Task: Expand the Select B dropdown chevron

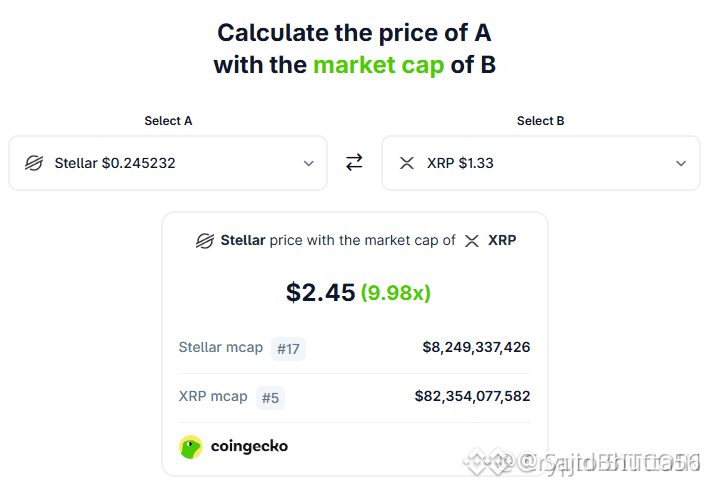Action: (x=681, y=163)
